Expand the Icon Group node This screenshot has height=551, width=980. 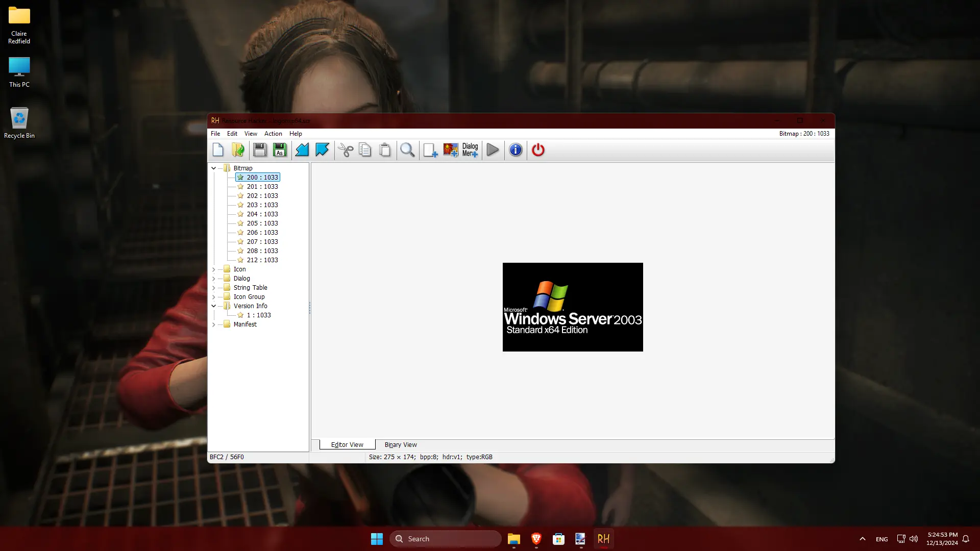pos(214,297)
